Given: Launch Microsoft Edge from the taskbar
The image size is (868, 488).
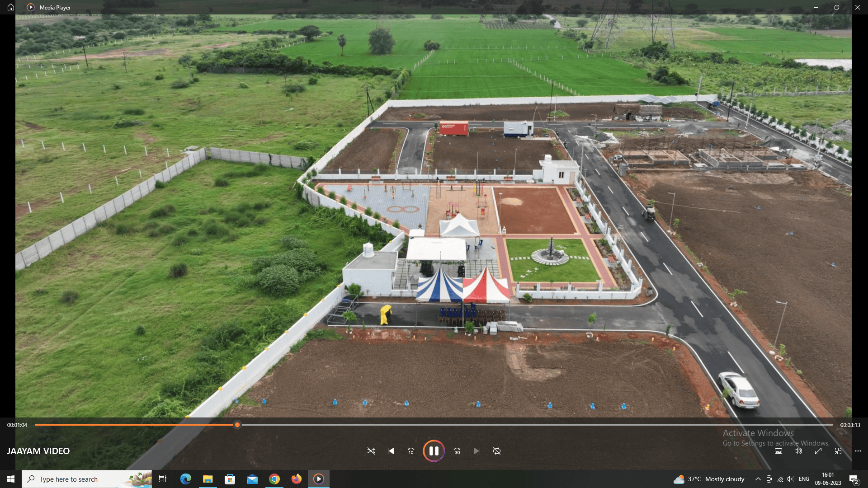Looking at the screenshot, I should (185, 479).
